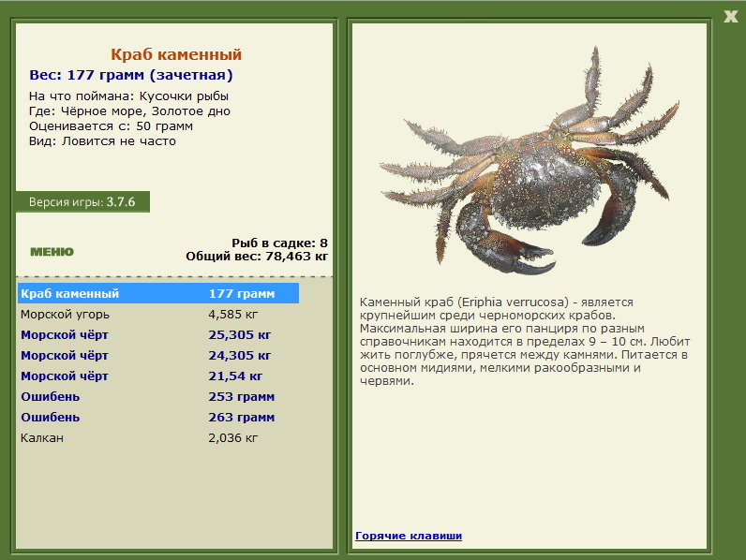Image resolution: width=746 pixels, height=560 pixels.
Task: Click the crab weight 177 грамм heading
Action: coord(131,75)
